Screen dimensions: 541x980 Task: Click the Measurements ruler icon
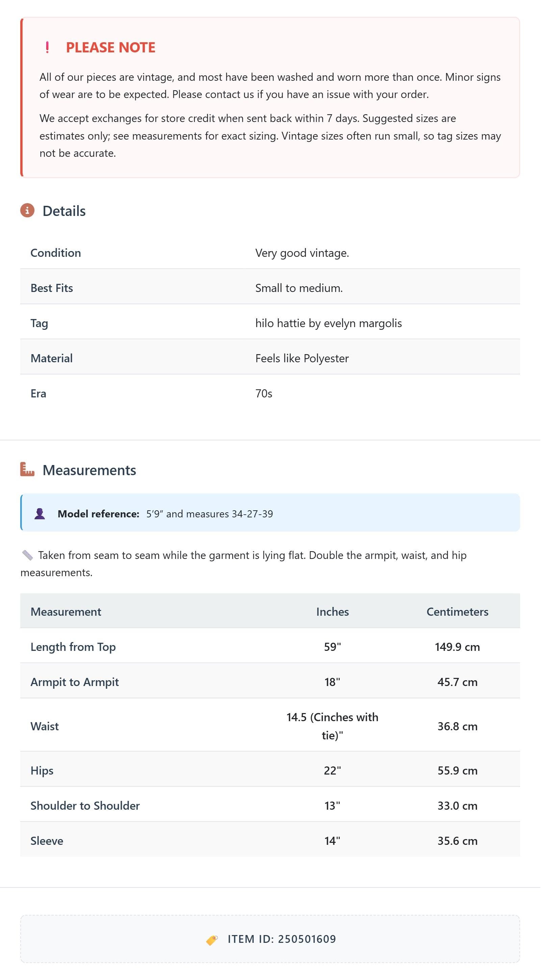click(x=27, y=469)
